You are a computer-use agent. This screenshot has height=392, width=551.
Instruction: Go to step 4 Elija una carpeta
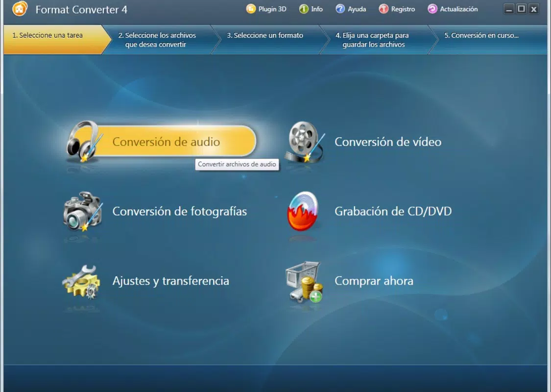[x=378, y=39]
